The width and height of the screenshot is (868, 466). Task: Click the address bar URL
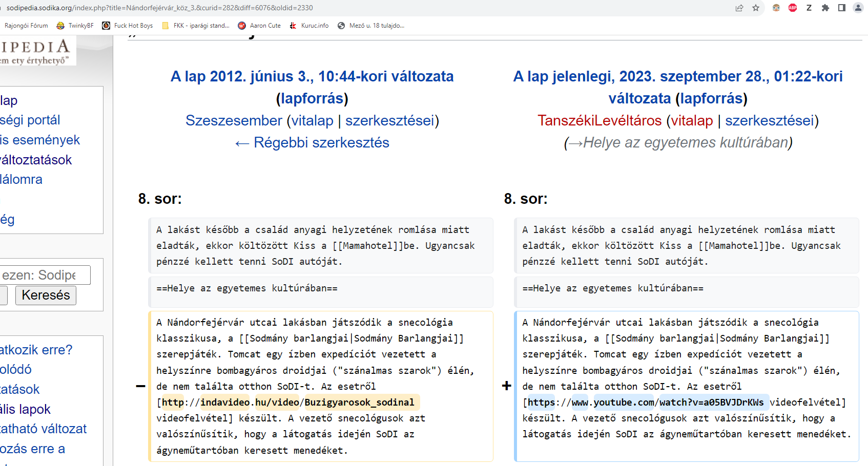coord(159,8)
